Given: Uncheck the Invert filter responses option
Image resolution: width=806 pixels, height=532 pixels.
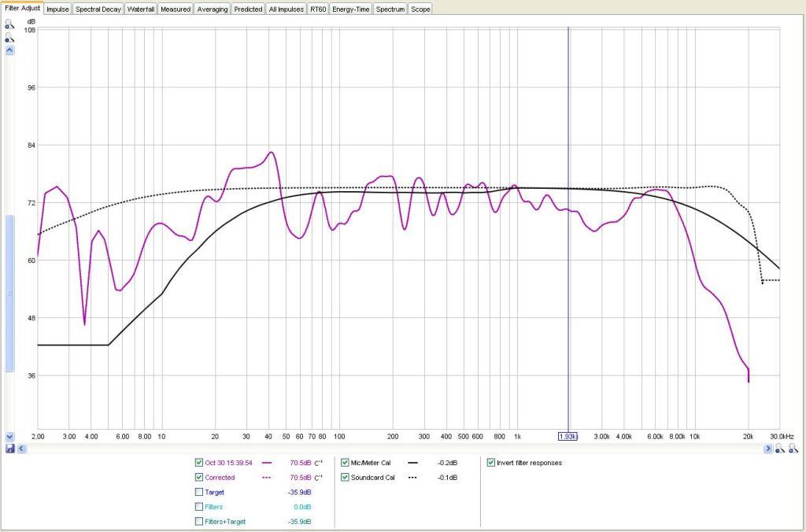Looking at the screenshot, I should pyautogui.click(x=491, y=463).
